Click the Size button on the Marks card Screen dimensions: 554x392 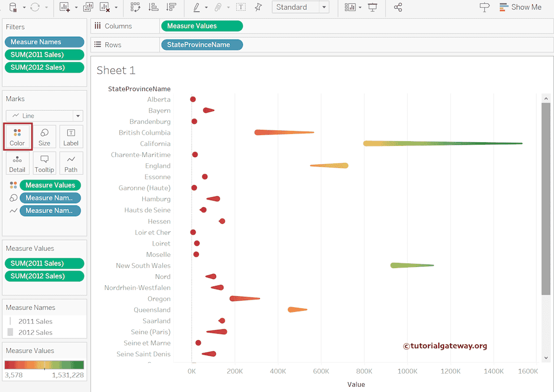pos(44,136)
